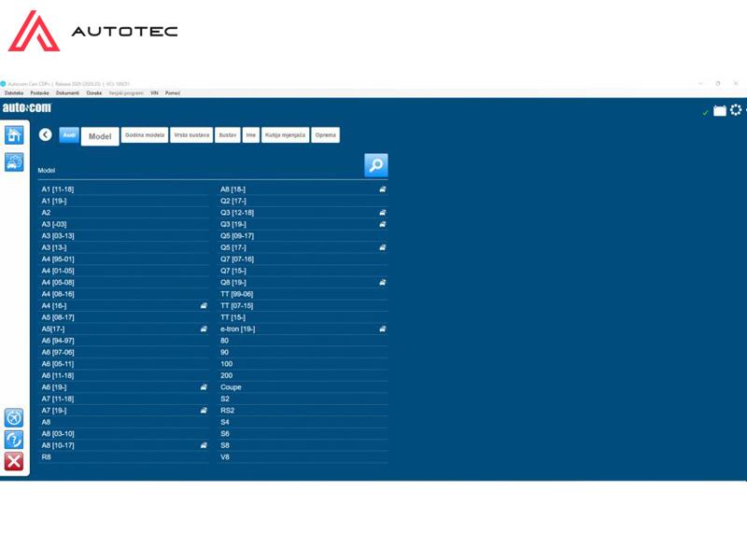Select model A3 [03-13]
Screen dimensions: 747x560
tap(124, 236)
